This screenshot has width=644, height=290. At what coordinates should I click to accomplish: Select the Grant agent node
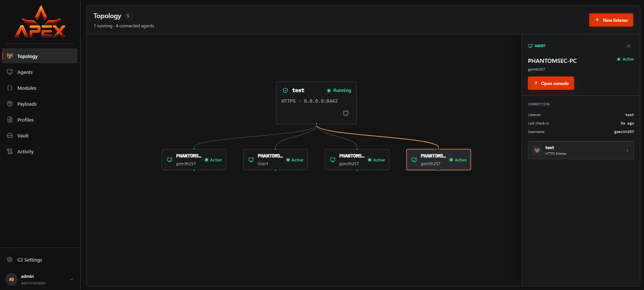275,160
